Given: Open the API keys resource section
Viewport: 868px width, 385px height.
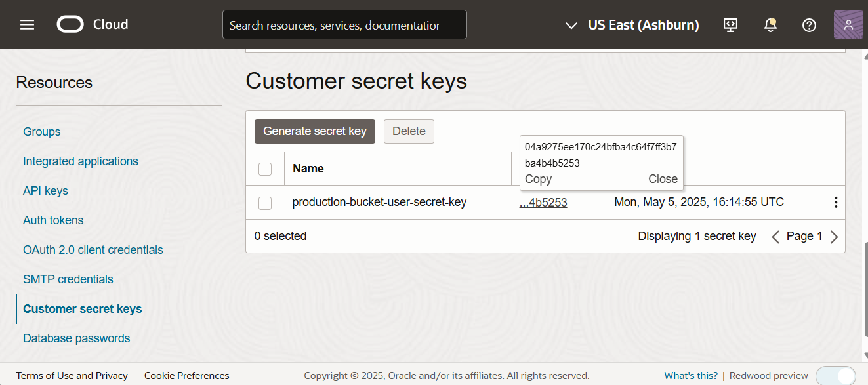Looking at the screenshot, I should (x=45, y=191).
